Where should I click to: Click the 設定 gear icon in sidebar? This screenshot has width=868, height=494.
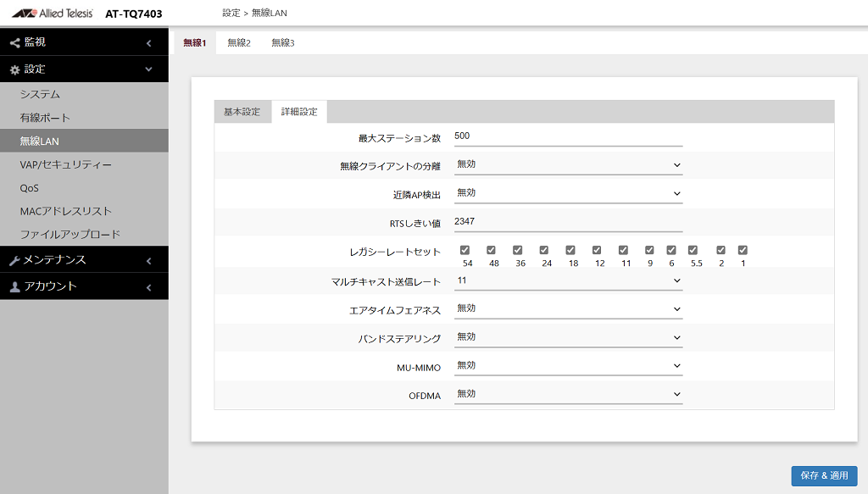pyautogui.click(x=15, y=69)
